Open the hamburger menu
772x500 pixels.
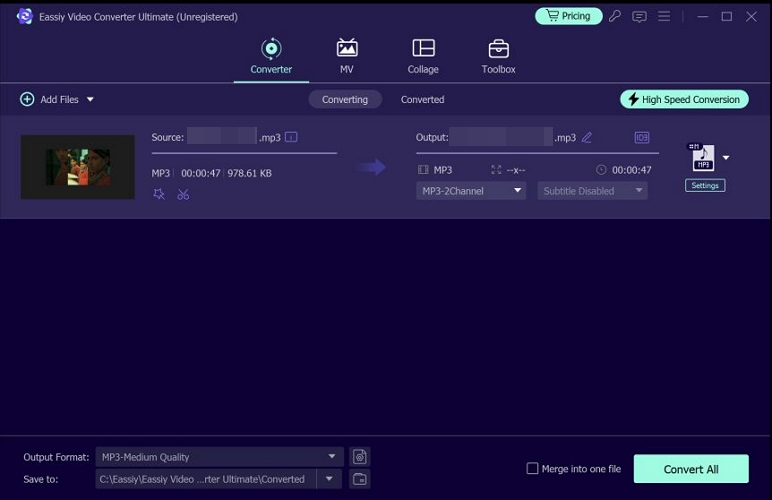click(x=664, y=16)
